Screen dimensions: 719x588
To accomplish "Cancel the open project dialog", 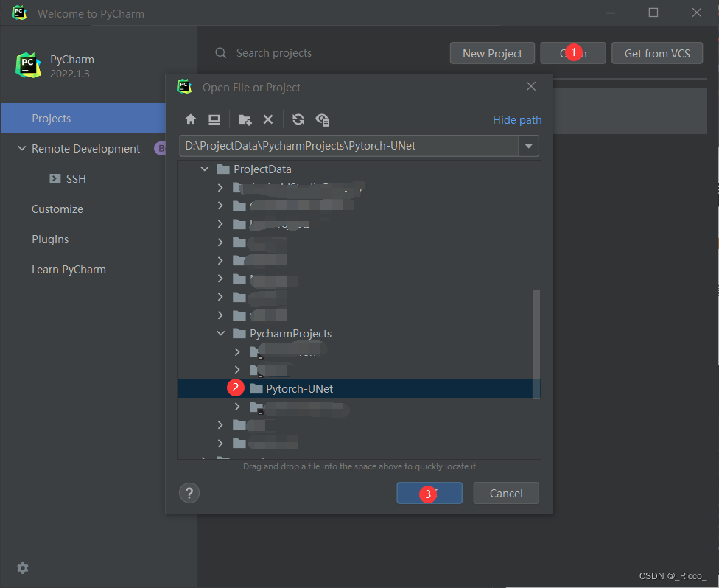I will point(506,493).
